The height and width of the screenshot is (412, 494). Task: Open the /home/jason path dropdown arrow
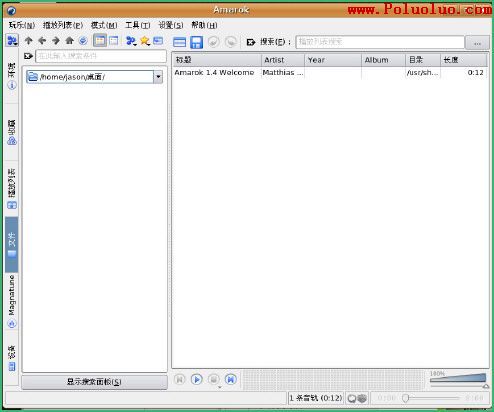158,77
